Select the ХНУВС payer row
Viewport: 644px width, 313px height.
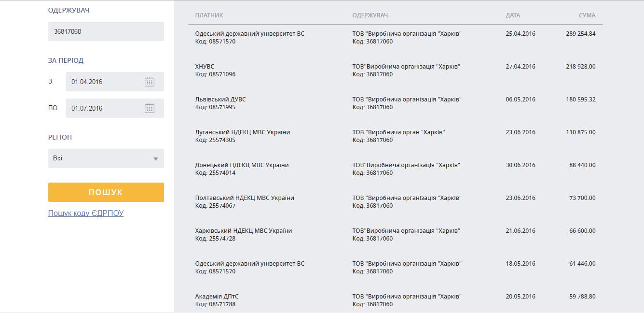coord(205,67)
